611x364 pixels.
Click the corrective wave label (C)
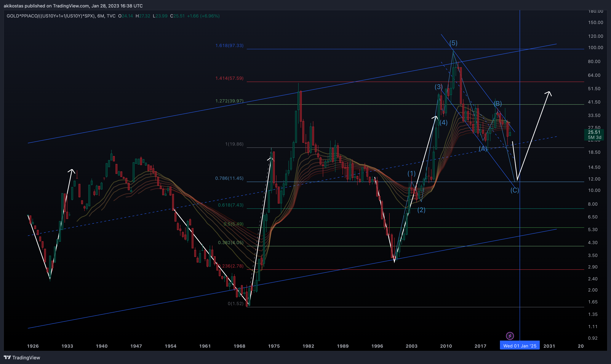tap(514, 190)
